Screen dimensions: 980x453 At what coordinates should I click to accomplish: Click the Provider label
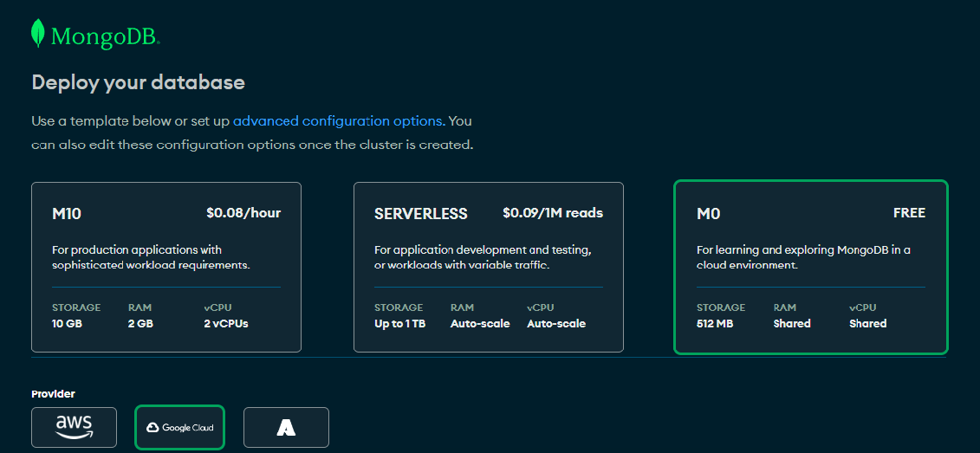click(x=53, y=394)
